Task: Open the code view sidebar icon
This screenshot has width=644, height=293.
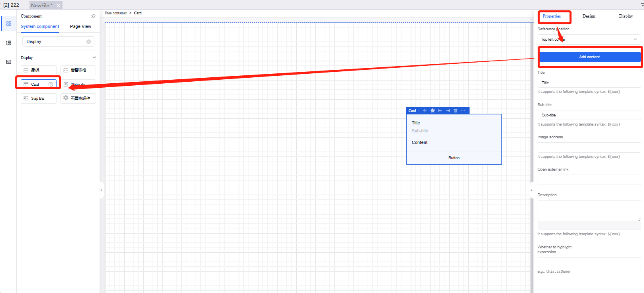Action: tap(9, 62)
